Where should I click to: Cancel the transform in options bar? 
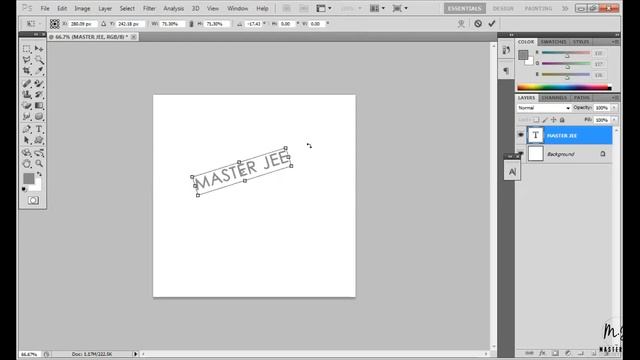(x=478, y=24)
